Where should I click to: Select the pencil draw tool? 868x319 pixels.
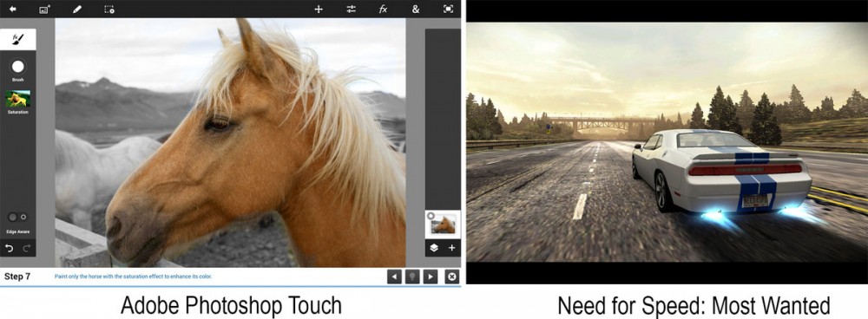coord(77,9)
